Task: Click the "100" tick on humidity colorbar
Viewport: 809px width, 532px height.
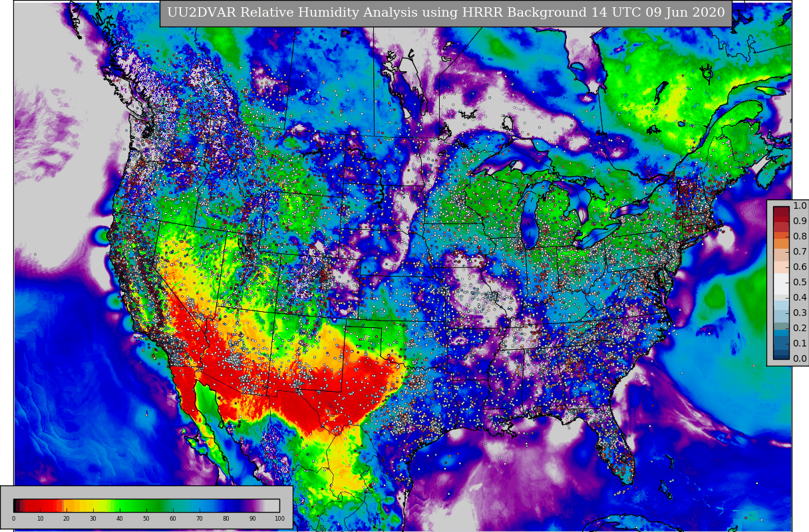Action: coord(279,519)
